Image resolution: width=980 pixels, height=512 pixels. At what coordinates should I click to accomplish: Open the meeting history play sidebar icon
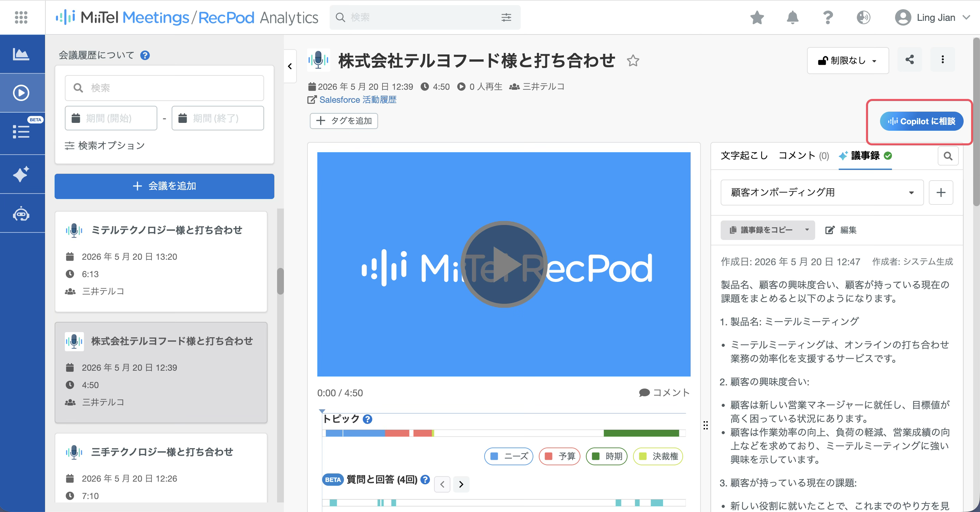(x=21, y=93)
